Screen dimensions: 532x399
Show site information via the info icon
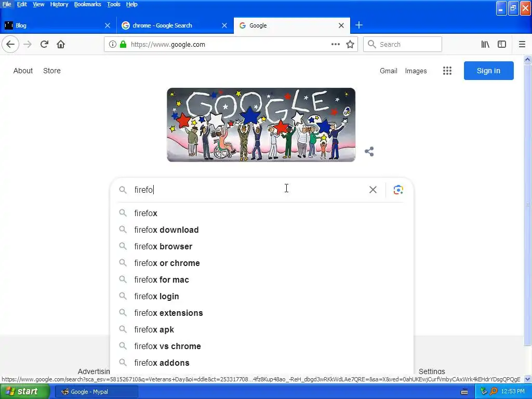coord(113,45)
